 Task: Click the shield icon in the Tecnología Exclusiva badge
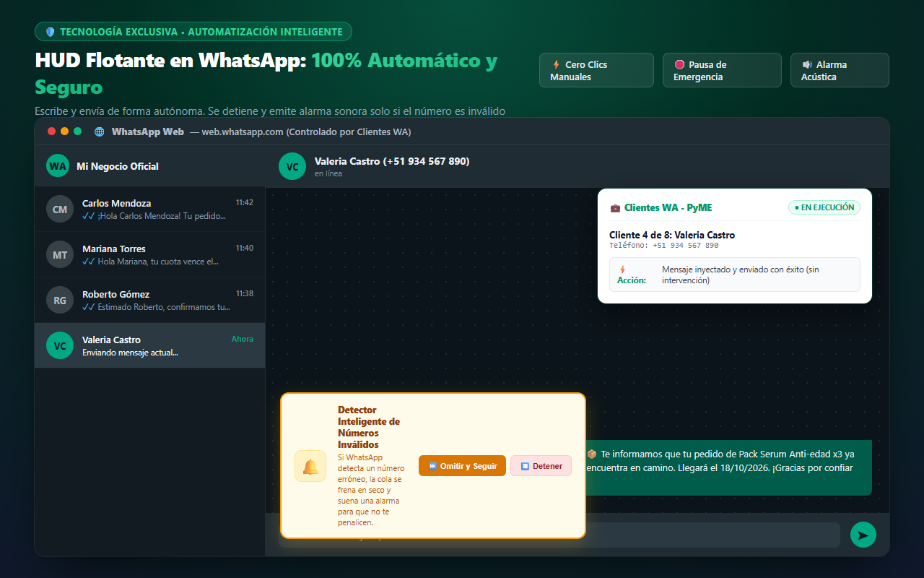[50, 32]
